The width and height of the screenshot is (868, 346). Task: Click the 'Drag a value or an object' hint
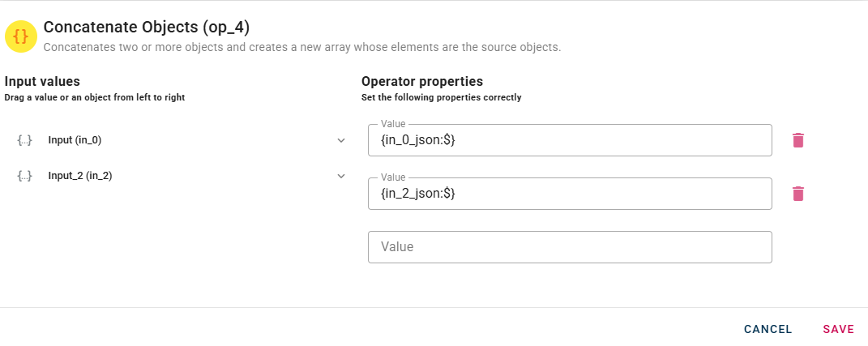click(95, 97)
